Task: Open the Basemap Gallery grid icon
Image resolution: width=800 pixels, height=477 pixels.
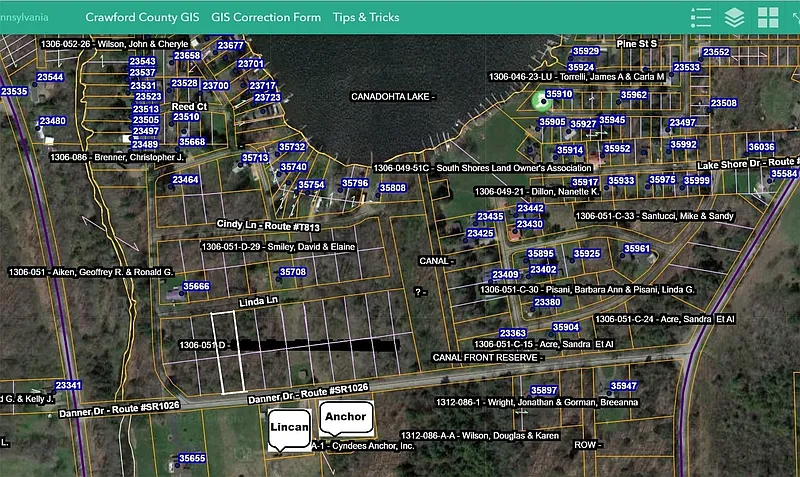Action: (768, 17)
